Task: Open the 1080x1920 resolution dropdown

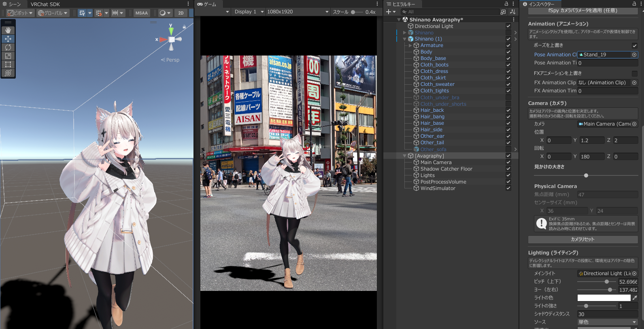Action: coord(298,12)
